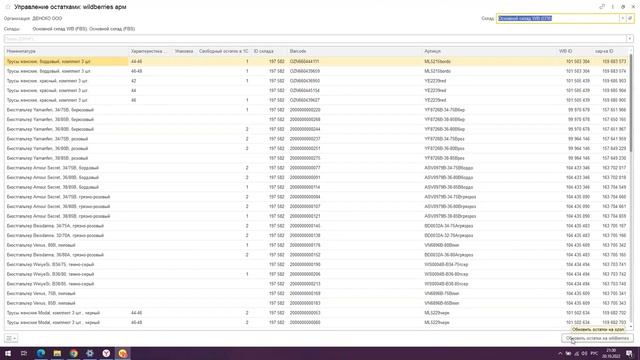Screen dimensions: 640x360
Task: Open the three-dot form menu
Action: [x=613, y=7]
